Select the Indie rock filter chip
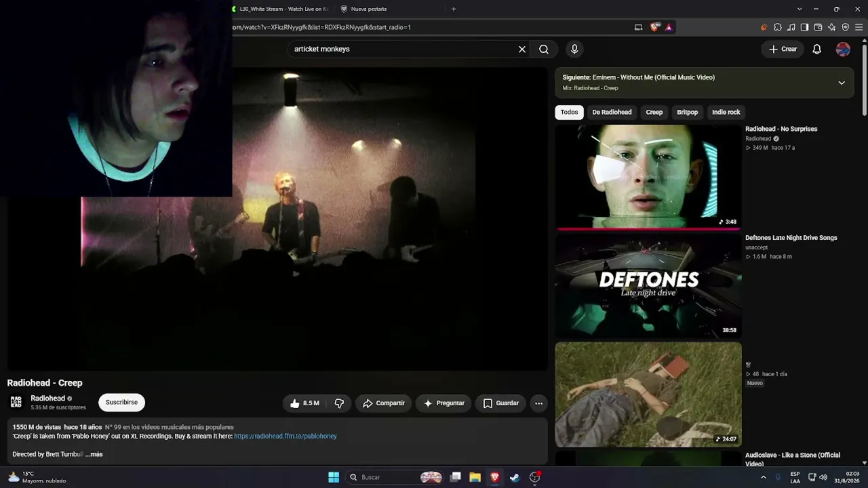 [x=726, y=113]
